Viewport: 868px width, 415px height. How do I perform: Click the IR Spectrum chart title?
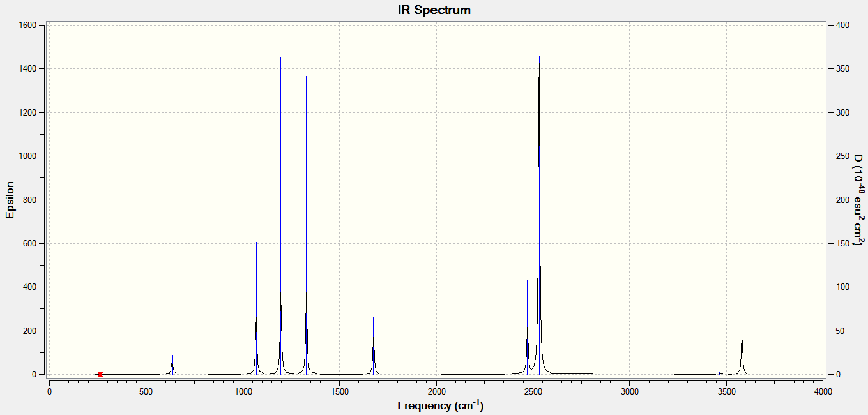434,10
